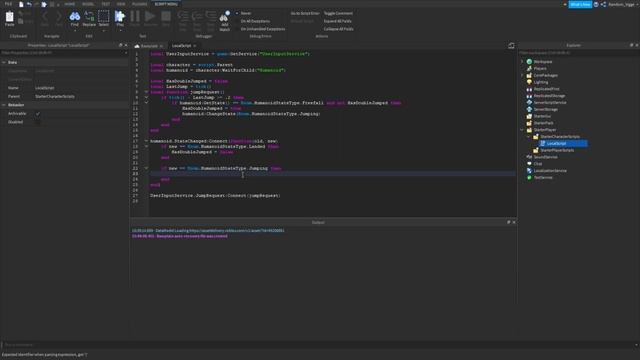Screen dimensions: 640x360
Task: Open the FILE menu
Action: pos(8,4)
